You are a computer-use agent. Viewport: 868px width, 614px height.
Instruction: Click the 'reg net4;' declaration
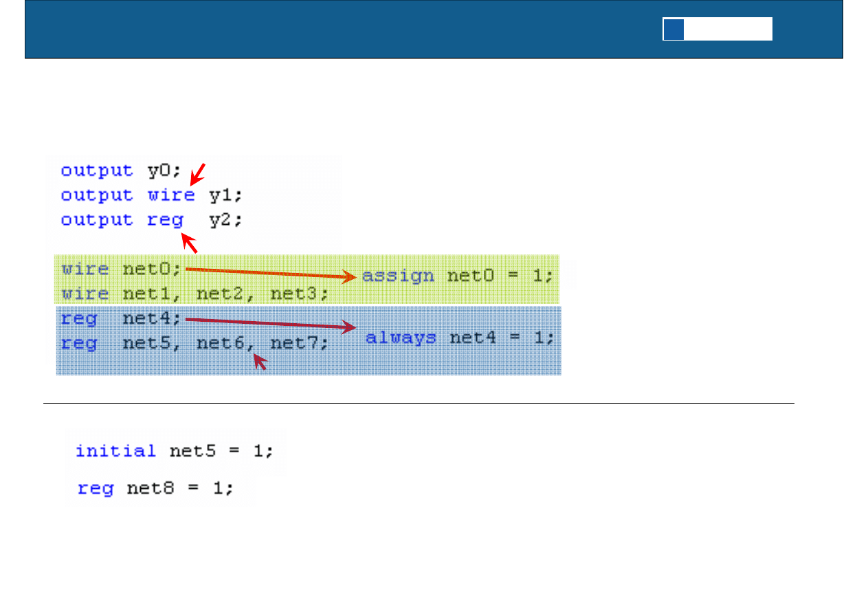[x=121, y=319]
